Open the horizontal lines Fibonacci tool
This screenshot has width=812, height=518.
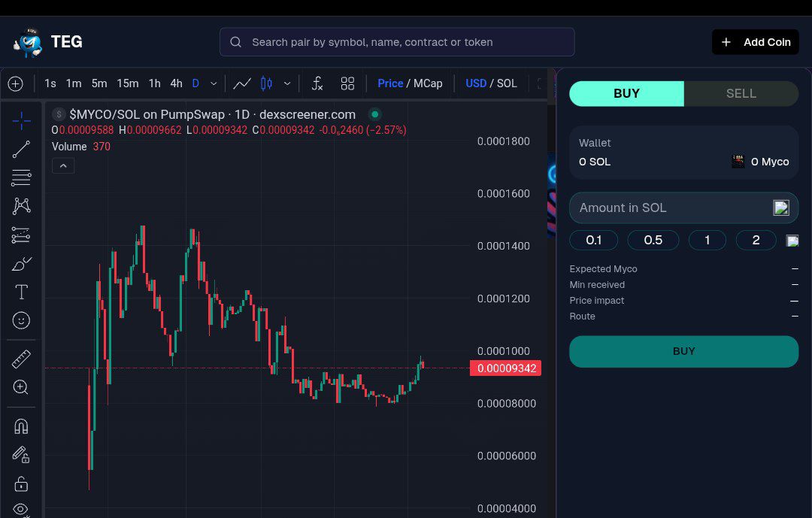tap(21, 177)
